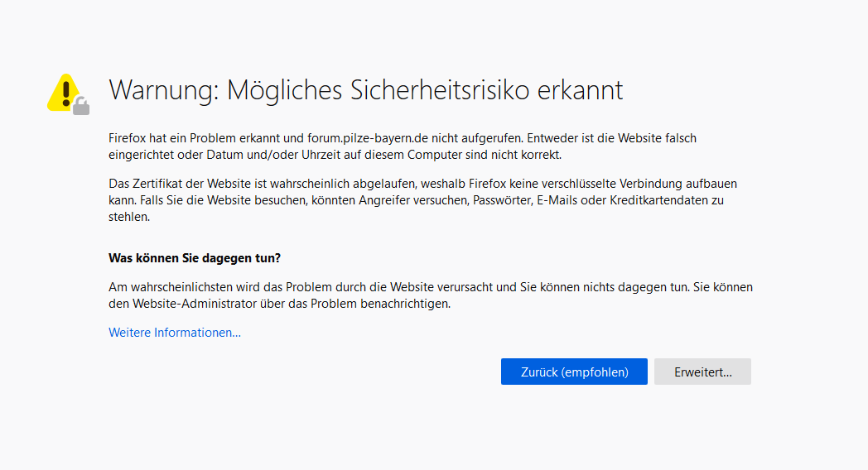Expand advanced options via Erweitert... button
The image size is (868, 470).
(x=702, y=372)
